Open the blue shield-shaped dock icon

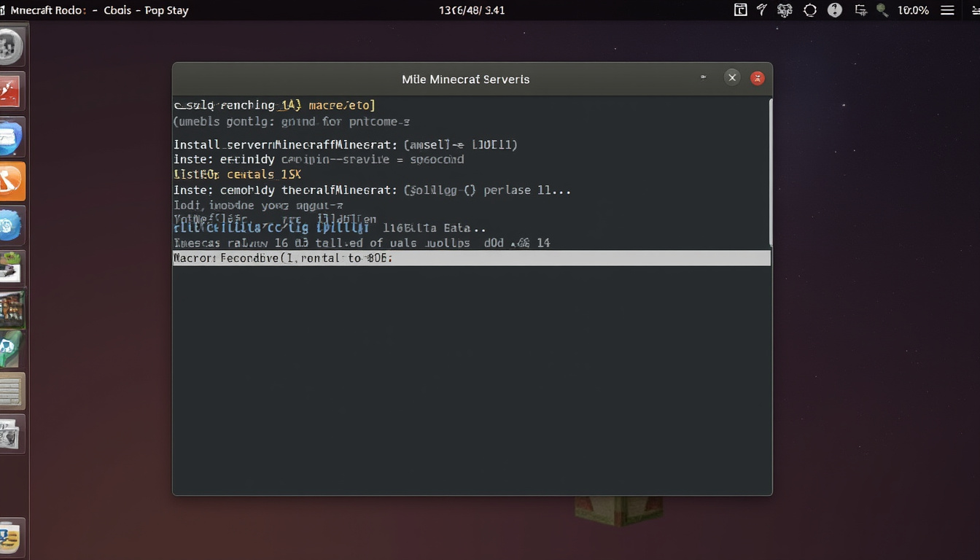[10, 138]
